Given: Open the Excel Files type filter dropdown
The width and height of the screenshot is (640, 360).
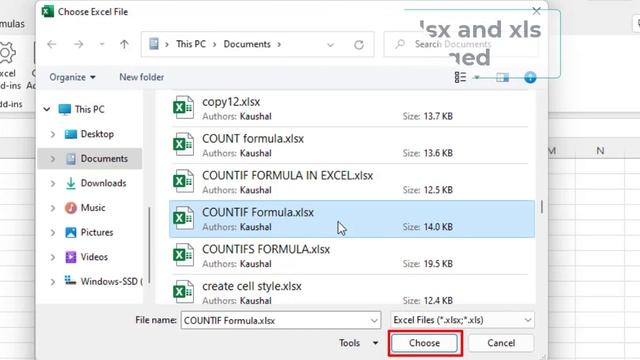Looking at the screenshot, I should pos(462,320).
